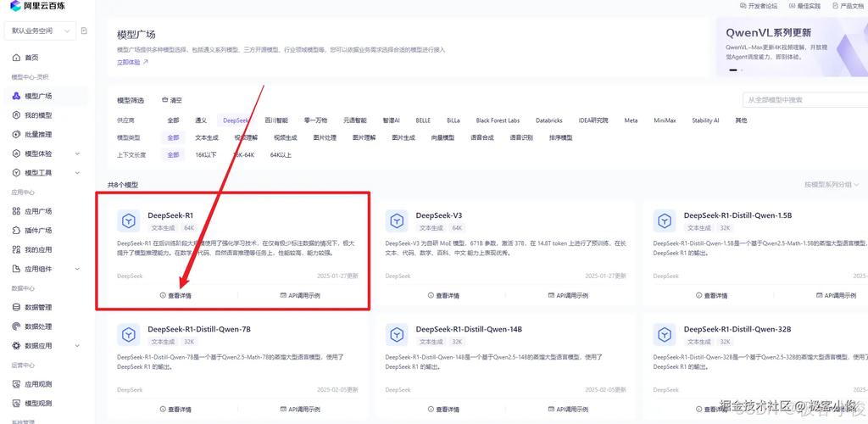Screen dimensions: 868x424
Task: Select the 模型广场 icon in the sidebar
Action: pyautogui.click(x=16, y=96)
